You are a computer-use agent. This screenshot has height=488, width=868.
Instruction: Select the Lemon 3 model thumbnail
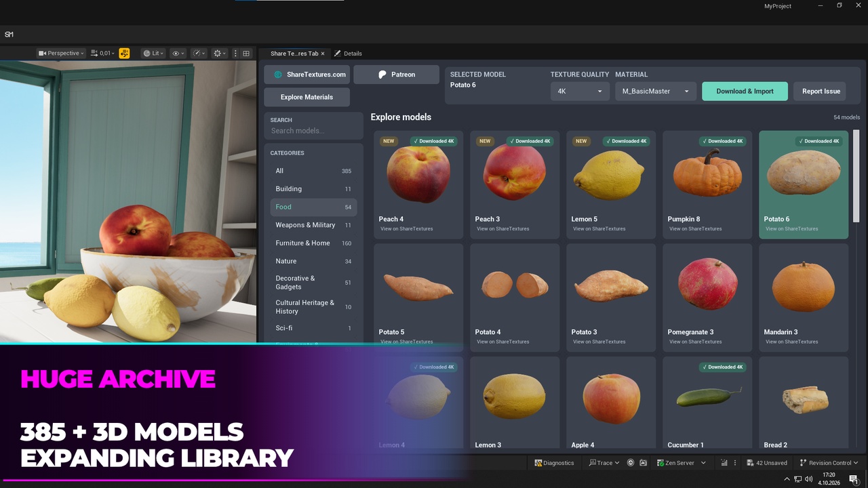click(x=515, y=396)
